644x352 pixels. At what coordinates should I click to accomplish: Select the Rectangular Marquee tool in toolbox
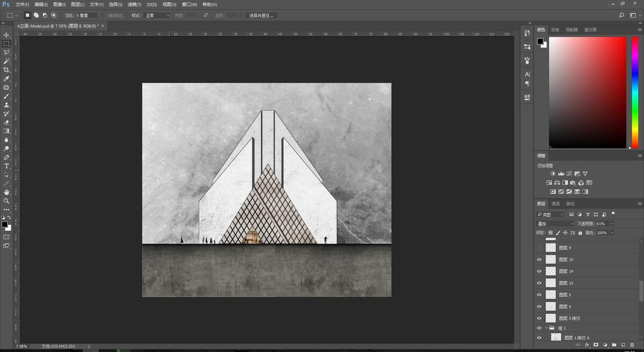point(6,44)
